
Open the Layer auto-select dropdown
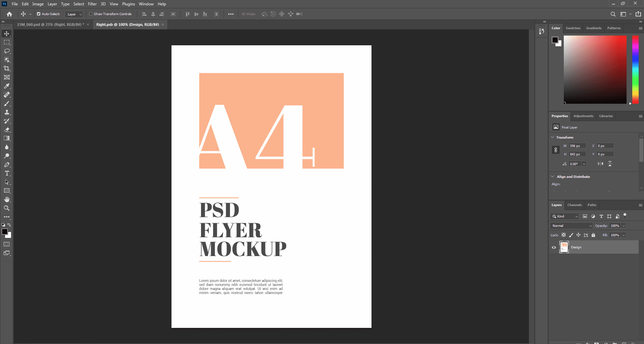pos(74,14)
